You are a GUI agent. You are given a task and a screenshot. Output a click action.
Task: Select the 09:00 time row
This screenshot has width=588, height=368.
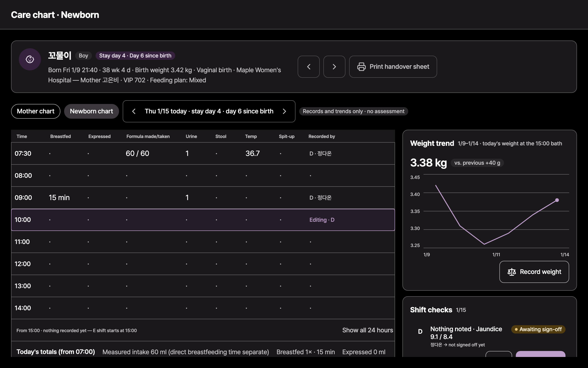click(x=203, y=198)
